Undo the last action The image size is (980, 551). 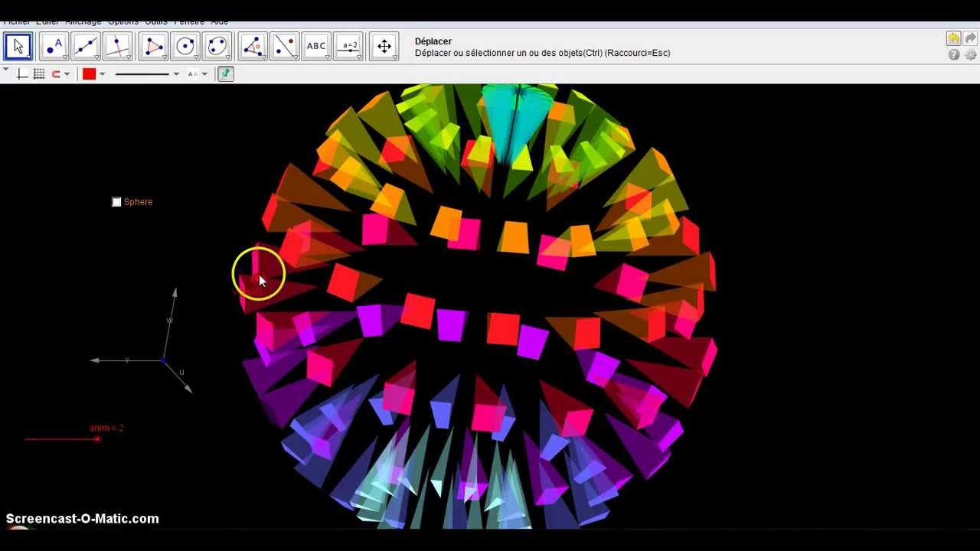(953, 39)
